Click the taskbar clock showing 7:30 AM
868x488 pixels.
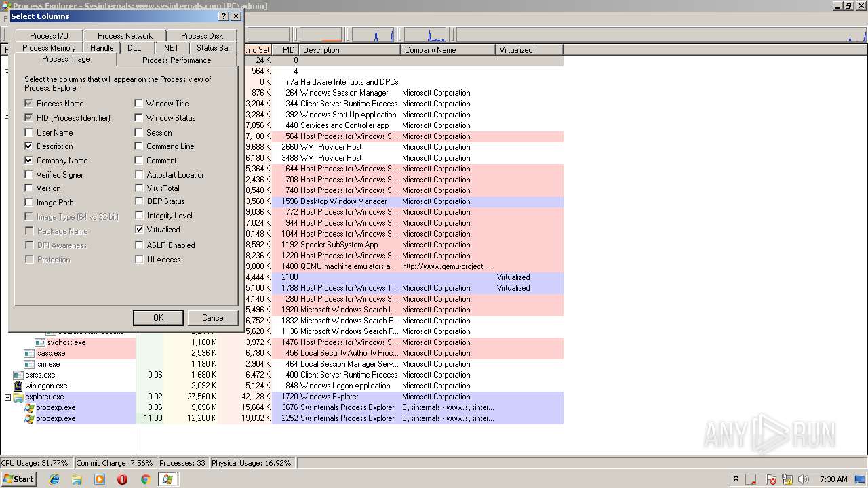pyautogui.click(x=833, y=479)
